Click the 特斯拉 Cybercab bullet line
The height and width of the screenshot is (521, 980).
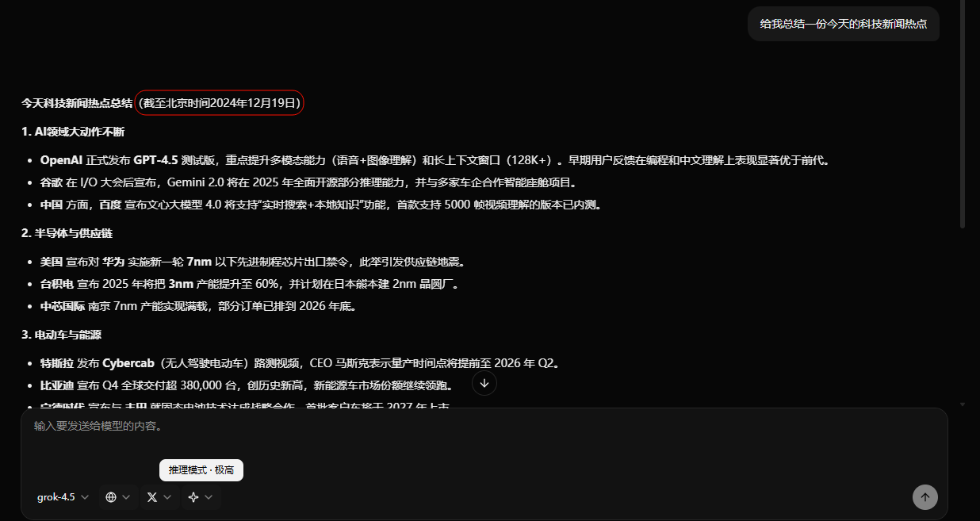click(x=300, y=363)
